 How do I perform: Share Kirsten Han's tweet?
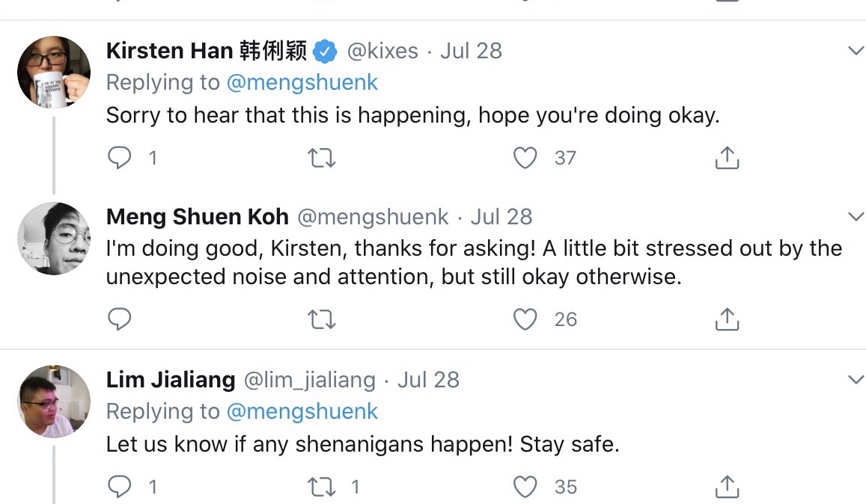pos(727,157)
